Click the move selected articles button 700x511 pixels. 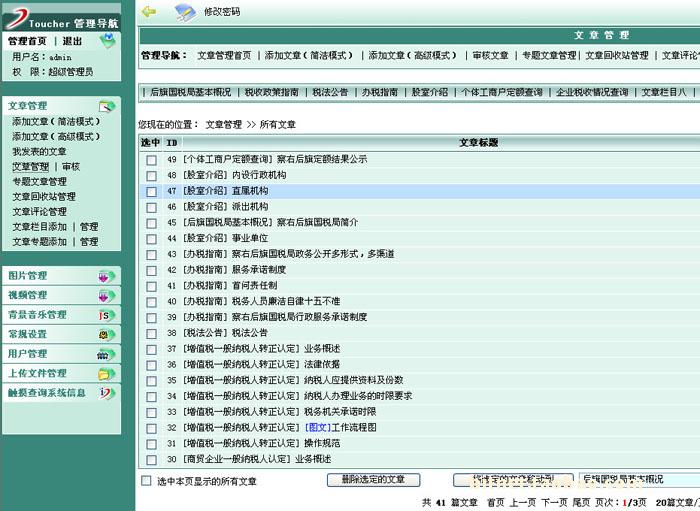point(513,480)
